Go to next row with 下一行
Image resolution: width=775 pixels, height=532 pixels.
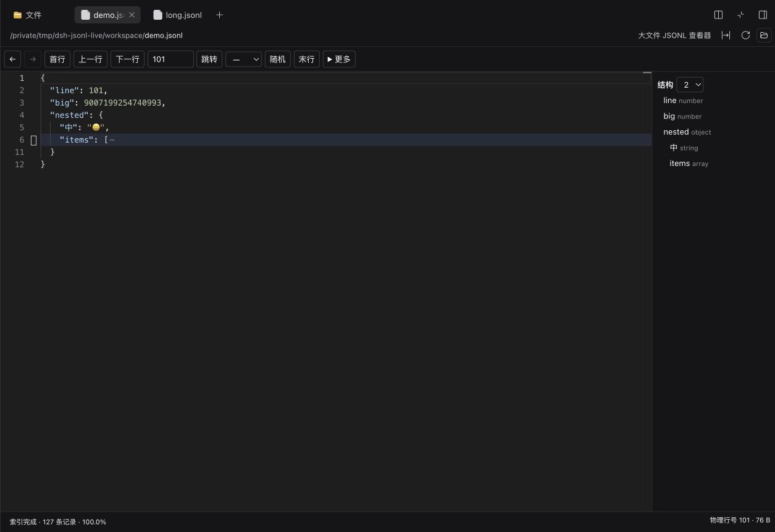[127, 59]
